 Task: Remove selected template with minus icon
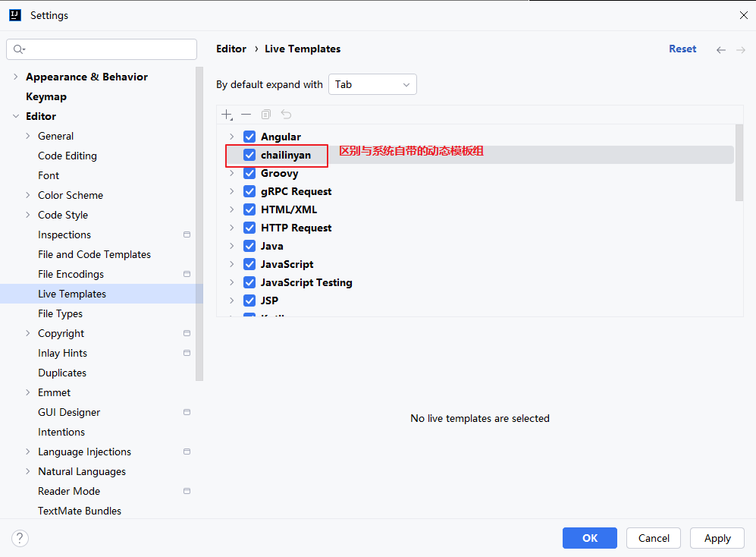coord(246,115)
